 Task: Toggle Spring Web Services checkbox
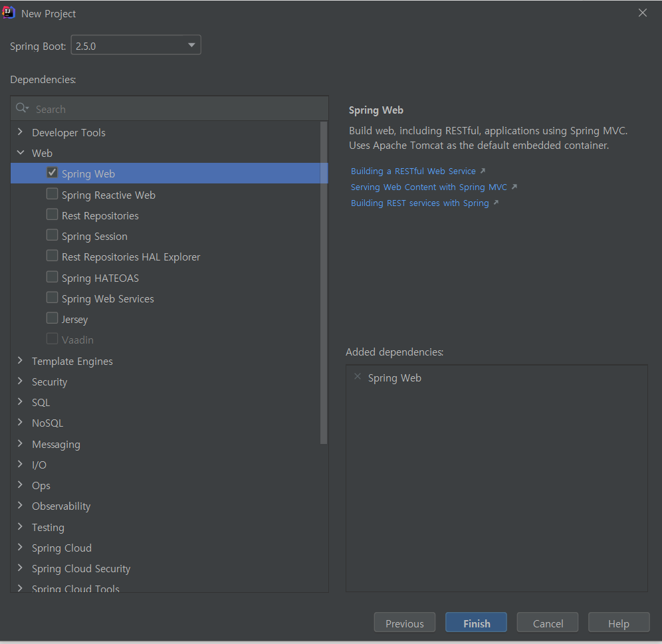pos(52,298)
